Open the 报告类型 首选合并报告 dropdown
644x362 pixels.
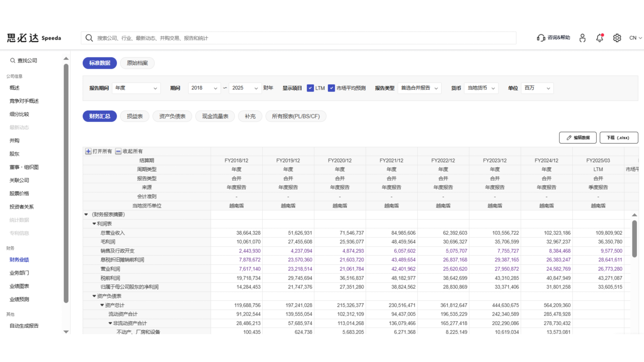419,88
